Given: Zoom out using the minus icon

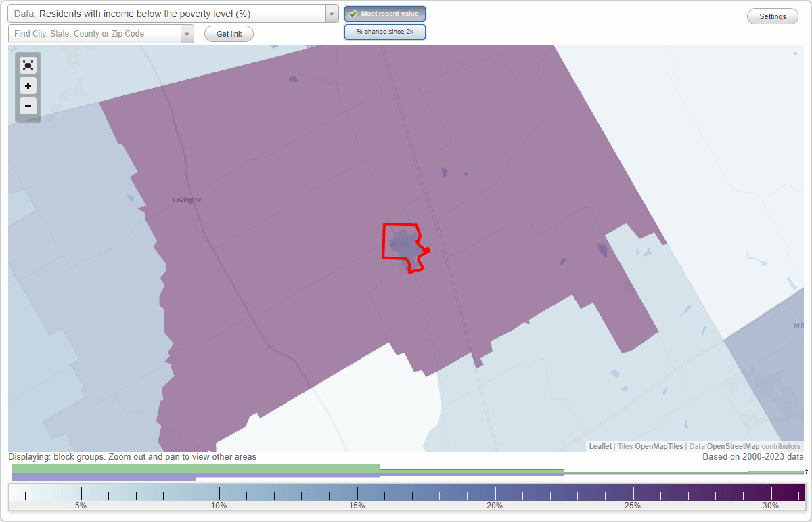Looking at the screenshot, I should (28, 106).
